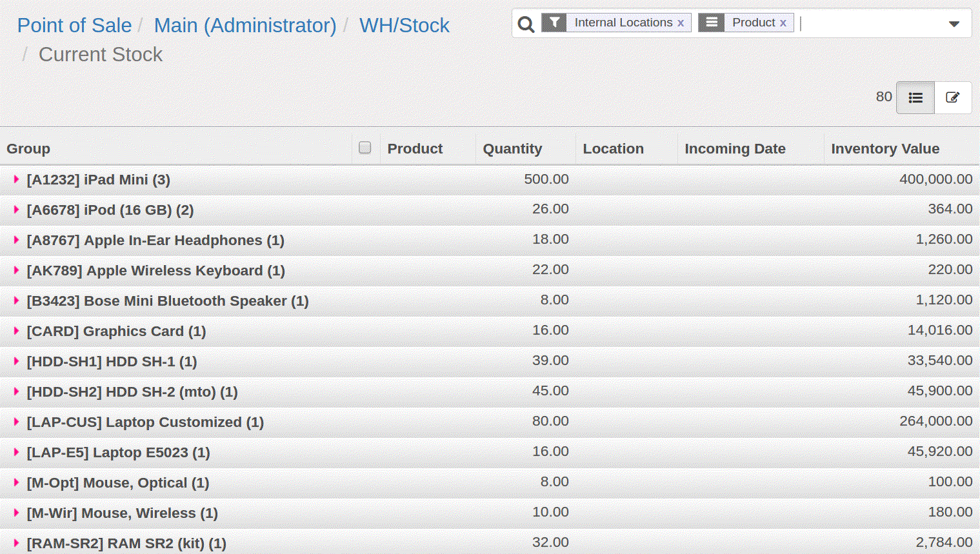The width and height of the screenshot is (980, 554).
Task: Sort by Inventory Value column header
Action: point(885,148)
